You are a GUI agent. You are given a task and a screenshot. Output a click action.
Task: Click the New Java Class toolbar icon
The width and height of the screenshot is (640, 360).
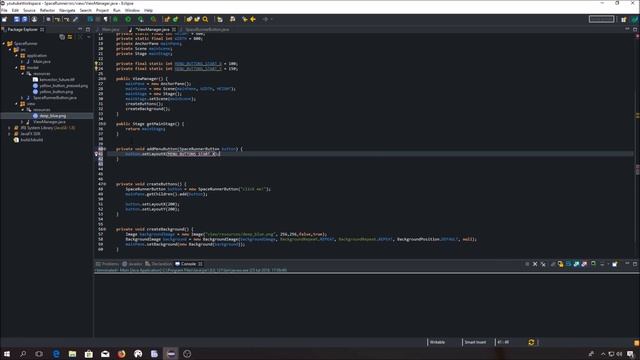click(176, 19)
